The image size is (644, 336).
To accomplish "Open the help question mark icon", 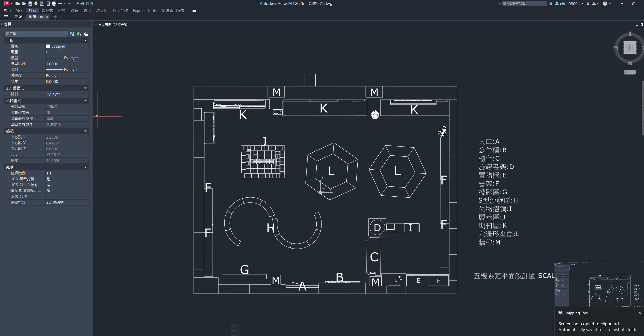I will click(x=605, y=4).
